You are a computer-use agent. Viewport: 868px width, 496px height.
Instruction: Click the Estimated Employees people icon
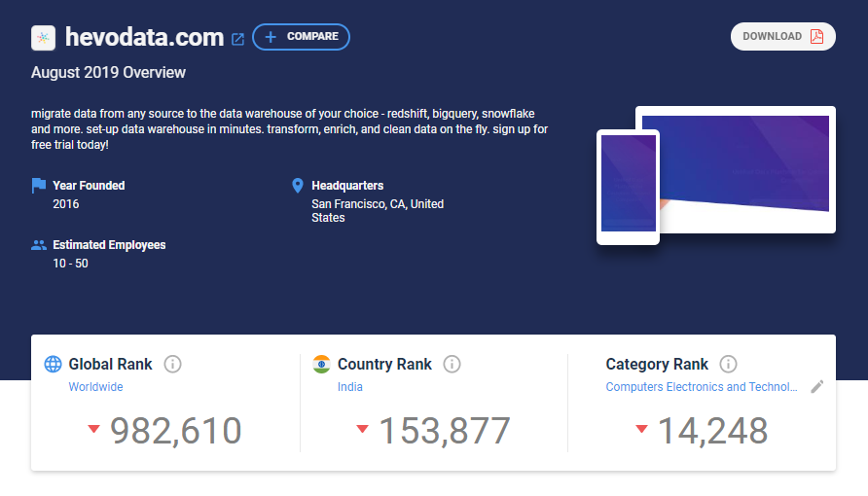(x=39, y=245)
